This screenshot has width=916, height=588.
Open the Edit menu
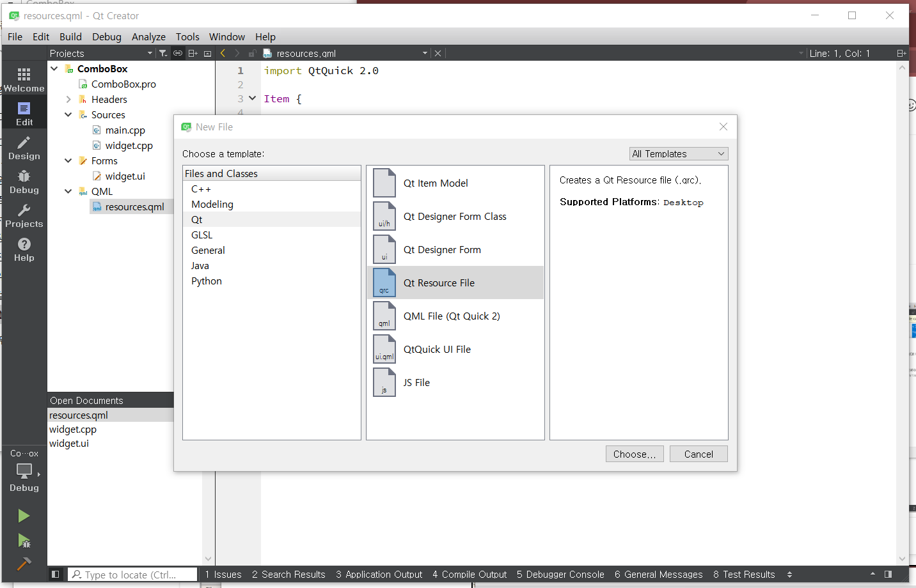(41, 36)
